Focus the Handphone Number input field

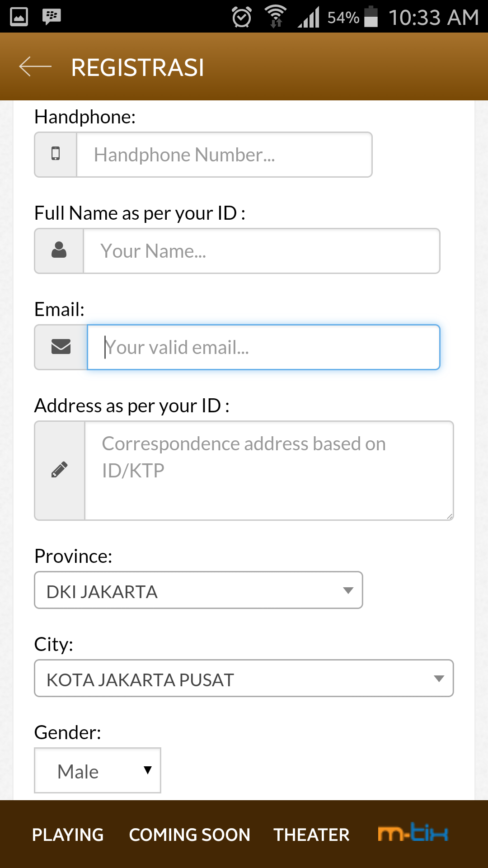pyautogui.click(x=224, y=155)
